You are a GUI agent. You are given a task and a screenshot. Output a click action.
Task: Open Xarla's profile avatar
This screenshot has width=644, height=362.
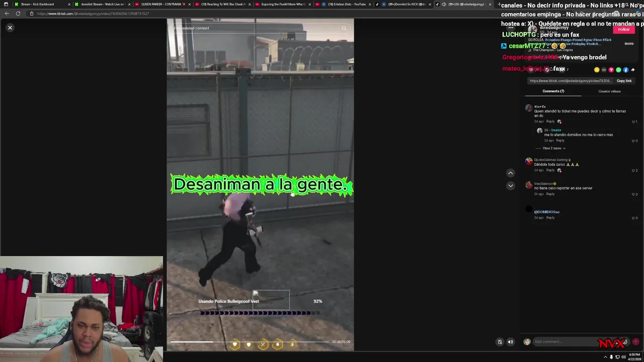point(528,108)
